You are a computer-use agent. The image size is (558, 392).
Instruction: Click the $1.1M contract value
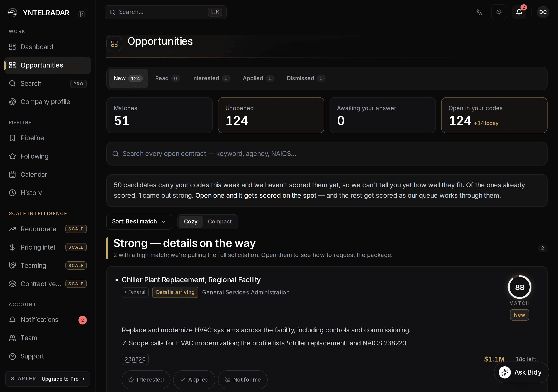point(494,359)
